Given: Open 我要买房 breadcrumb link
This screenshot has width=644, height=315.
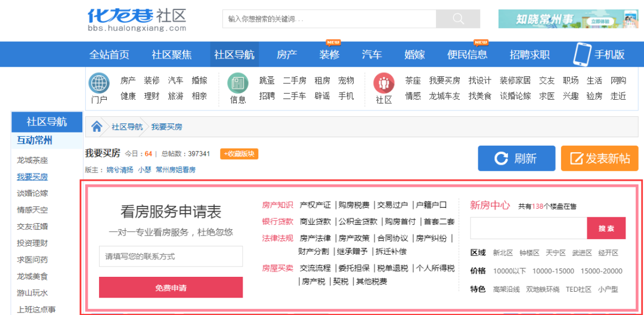Looking at the screenshot, I should coord(167,127).
